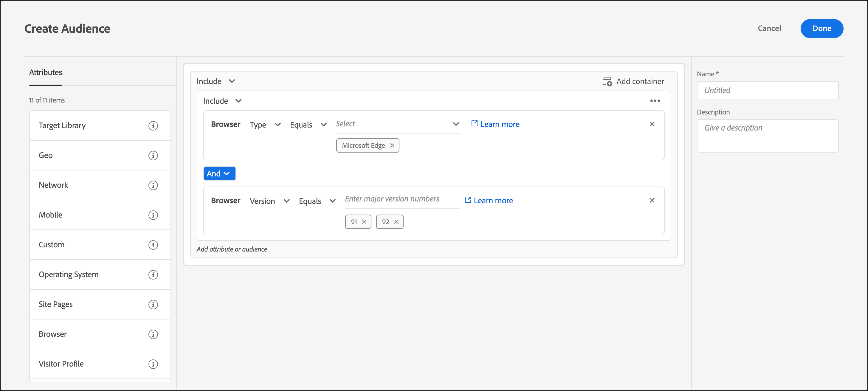The height and width of the screenshot is (391, 868).
Task: Open the And operator dropdown
Action: 219,173
